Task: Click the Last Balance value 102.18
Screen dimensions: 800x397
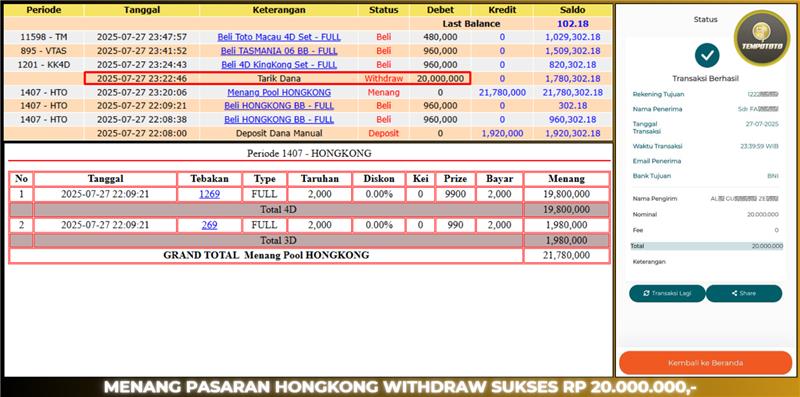Action: 572,23
